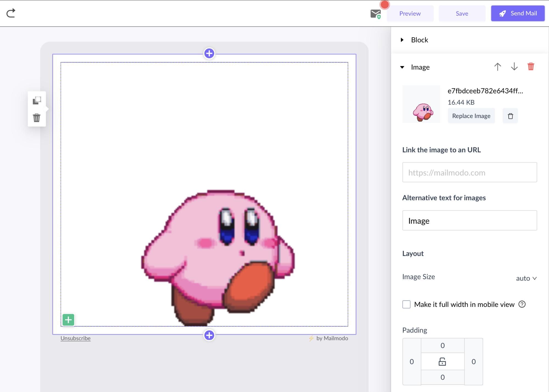Click the duplicate block icon on canvas
This screenshot has width=549, height=392.
coord(37,100)
